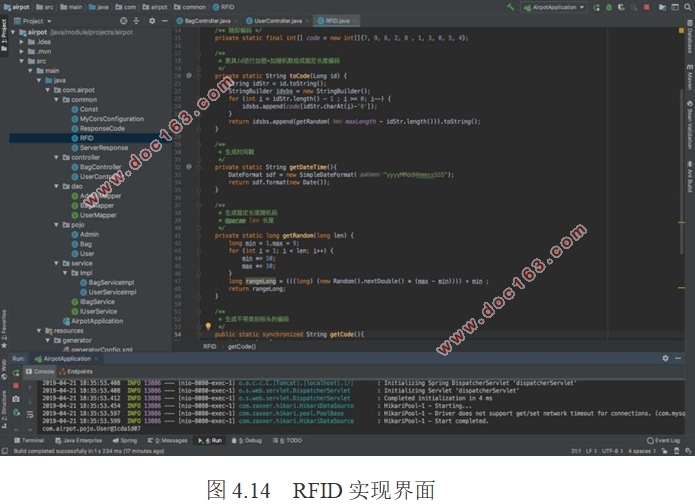Select the AirpotApplication tab in Run panel
This screenshot has height=504, width=695.
(x=66, y=359)
